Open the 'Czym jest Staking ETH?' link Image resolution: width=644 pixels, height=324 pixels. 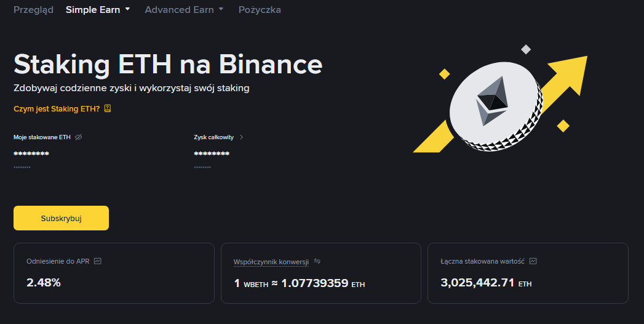pyautogui.click(x=57, y=108)
